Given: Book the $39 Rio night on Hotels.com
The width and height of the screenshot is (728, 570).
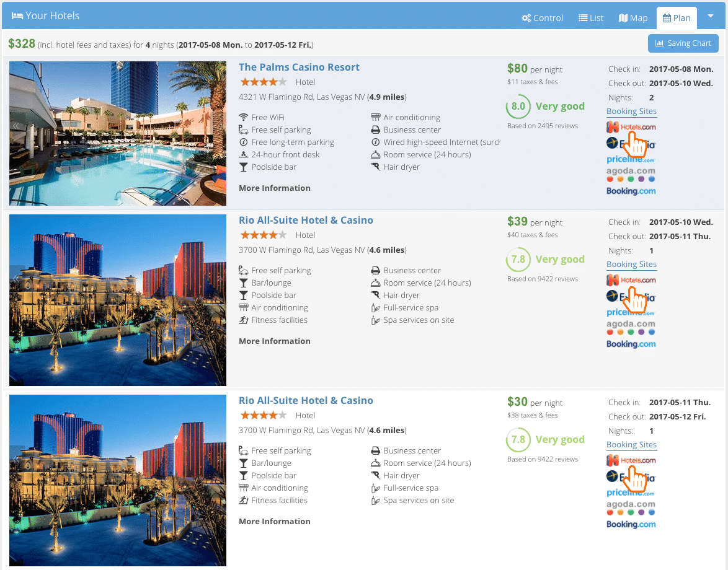Looking at the screenshot, I should (631, 280).
